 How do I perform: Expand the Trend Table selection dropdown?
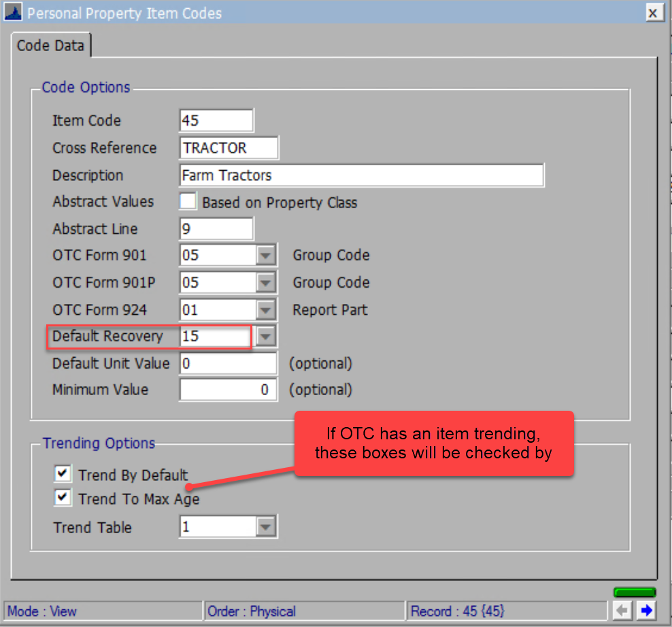click(x=268, y=527)
